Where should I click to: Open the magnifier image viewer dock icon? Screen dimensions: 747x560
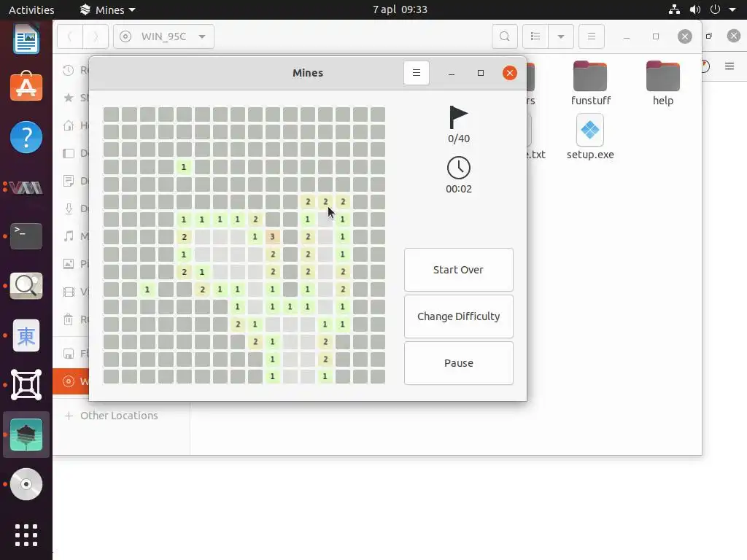point(26,286)
